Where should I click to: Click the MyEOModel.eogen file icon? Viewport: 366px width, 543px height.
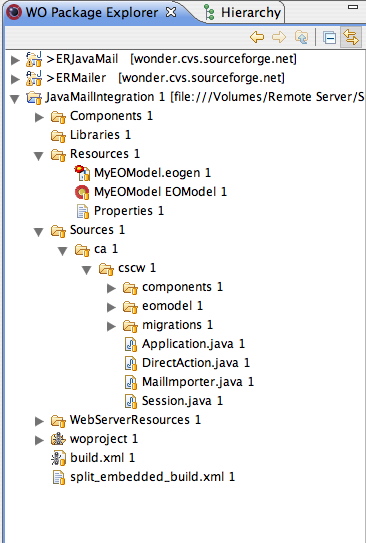[x=82, y=173]
